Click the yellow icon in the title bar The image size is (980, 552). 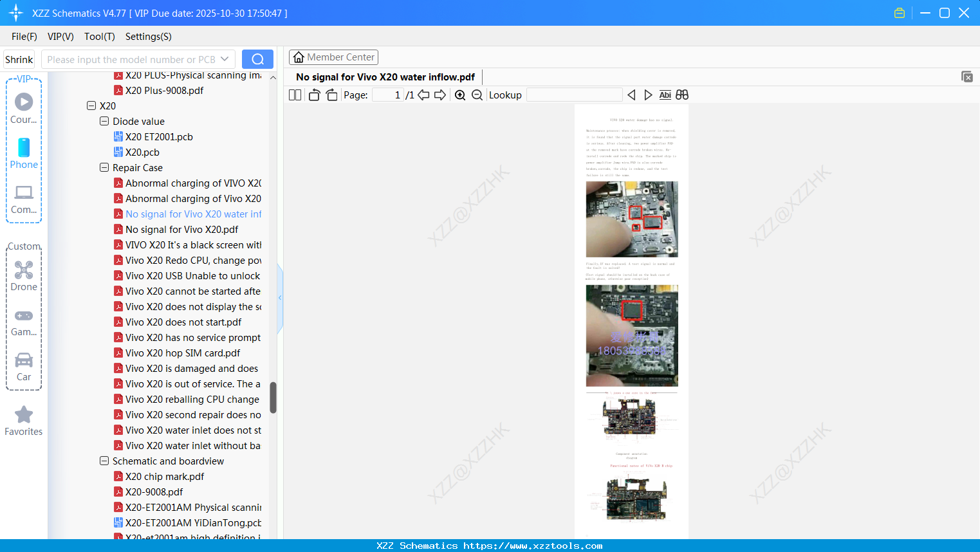coord(900,13)
